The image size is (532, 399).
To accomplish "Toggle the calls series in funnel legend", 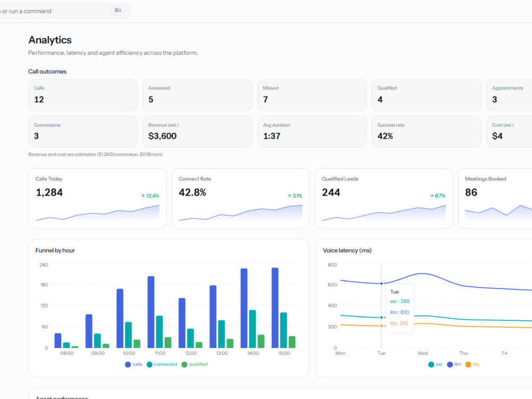I will click(134, 364).
